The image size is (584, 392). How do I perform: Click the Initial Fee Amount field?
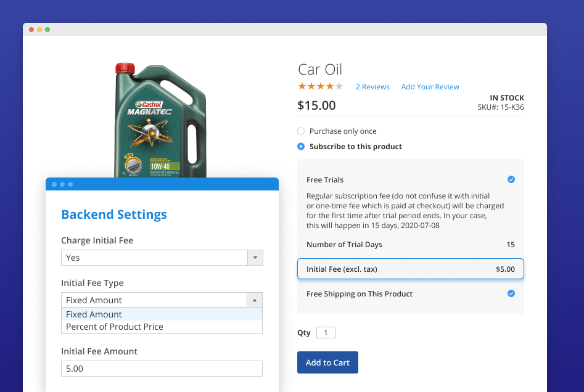162,369
